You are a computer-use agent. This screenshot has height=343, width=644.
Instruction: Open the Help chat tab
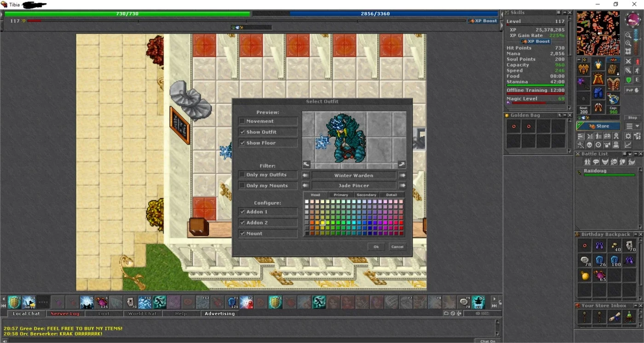[181, 314]
